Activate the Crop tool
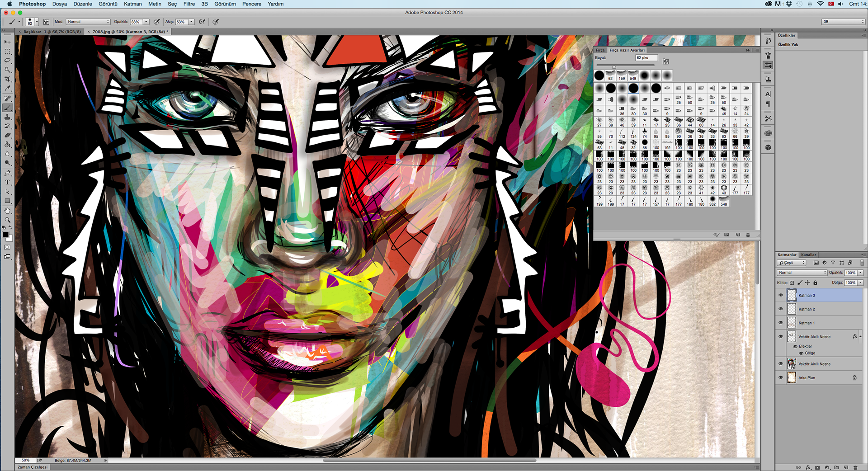Viewport: 868px width, 471px height. coord(7,79)
